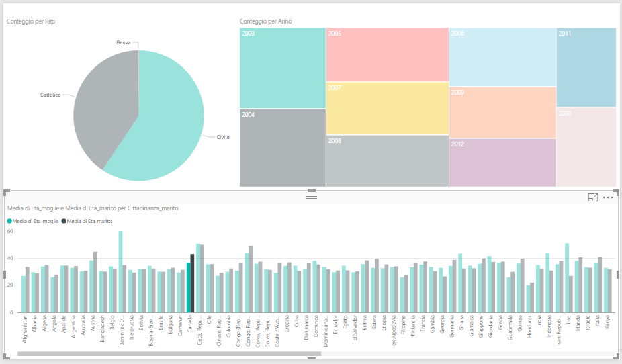622x364 pixels.
Task: Select the teal Indonesia bar
Action: point(547,283)
